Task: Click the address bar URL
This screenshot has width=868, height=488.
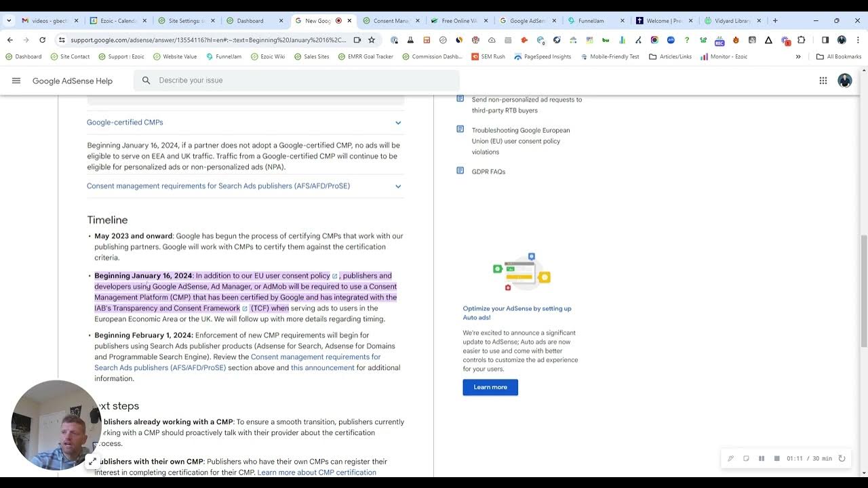Action: (209, 40)
